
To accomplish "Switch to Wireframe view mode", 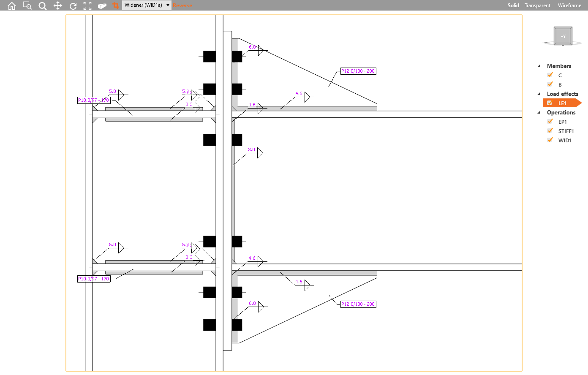I will click(569, 5).
